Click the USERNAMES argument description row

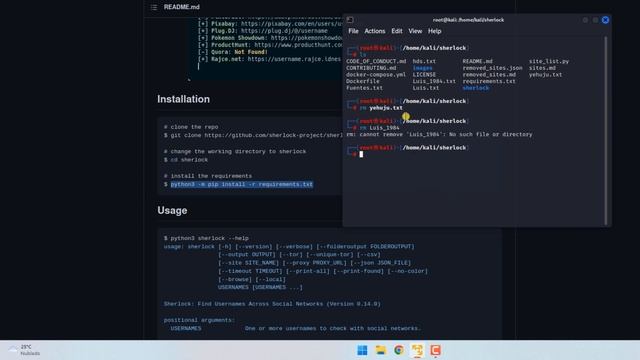pos(296,328)
